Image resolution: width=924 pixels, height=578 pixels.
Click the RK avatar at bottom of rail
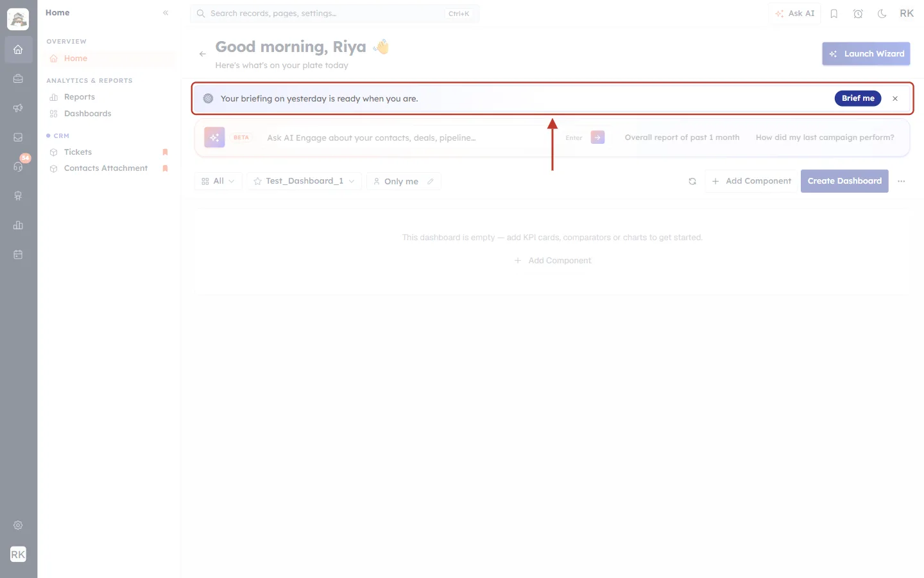coord(18,554)
